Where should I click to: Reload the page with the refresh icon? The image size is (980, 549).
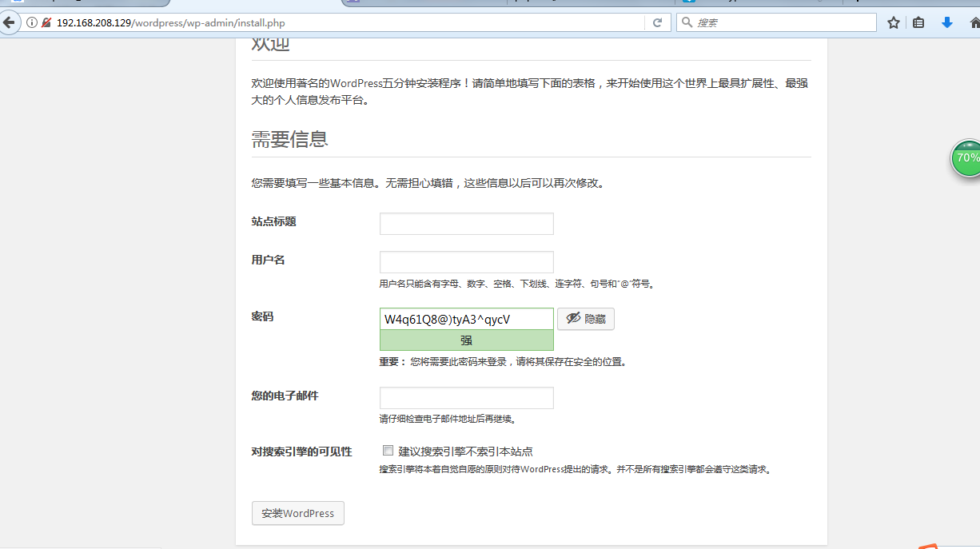pos(657,22)
